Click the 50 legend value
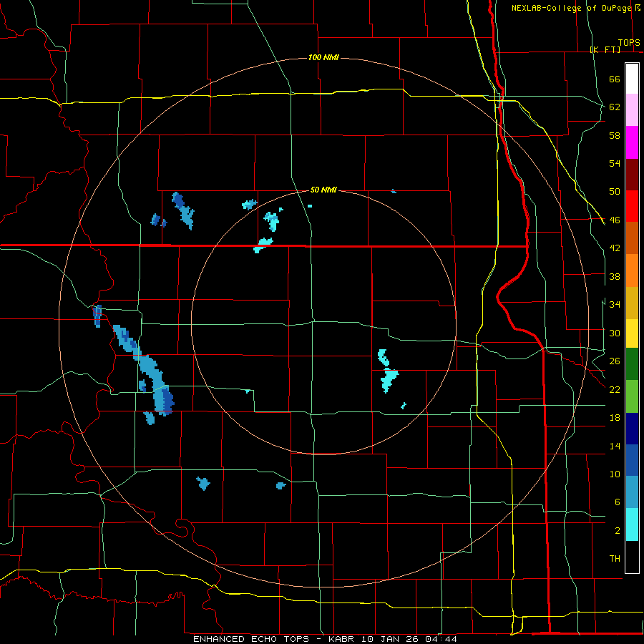Viewport: 644px width, 644px height. [x=615, y=192]
